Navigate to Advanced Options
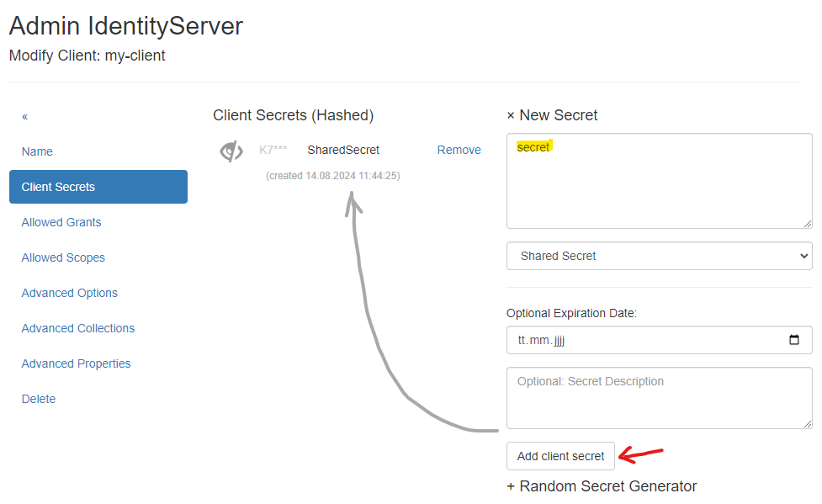 click(69, 293)
